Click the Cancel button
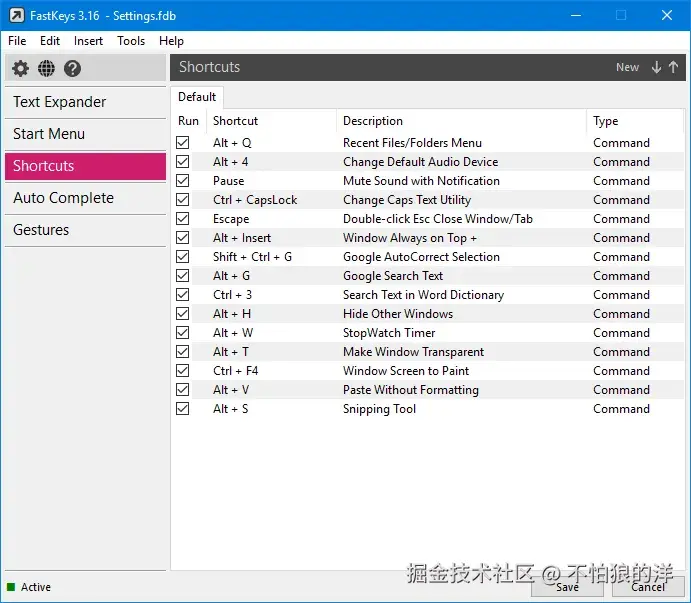The height and width of the screenshot is (603, 691). 647,587
